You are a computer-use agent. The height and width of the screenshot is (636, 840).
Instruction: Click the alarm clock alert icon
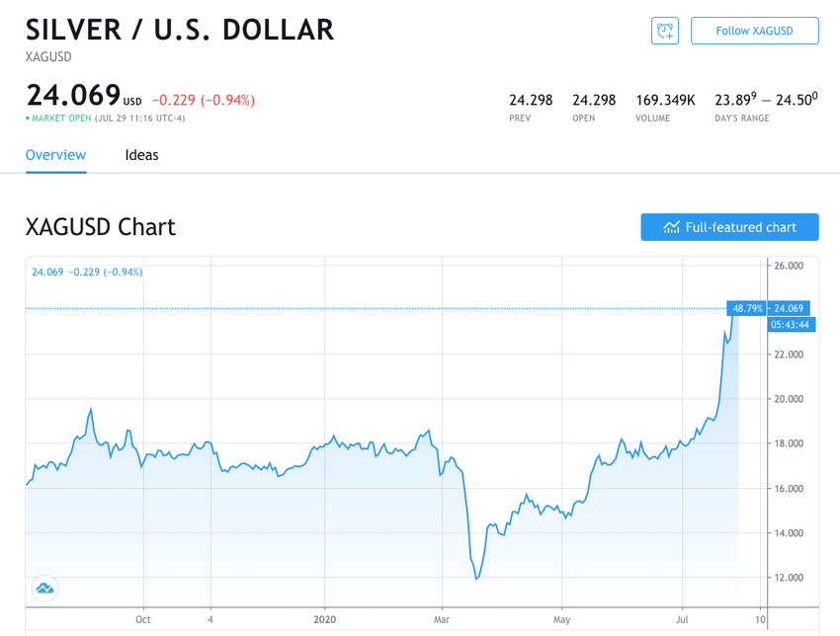(664, 31)
